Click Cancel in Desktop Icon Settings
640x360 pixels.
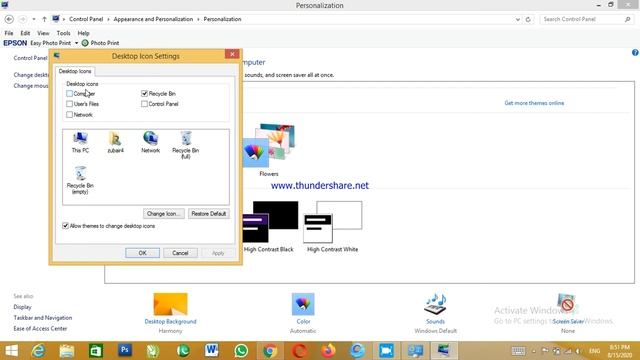coord(180,253)
